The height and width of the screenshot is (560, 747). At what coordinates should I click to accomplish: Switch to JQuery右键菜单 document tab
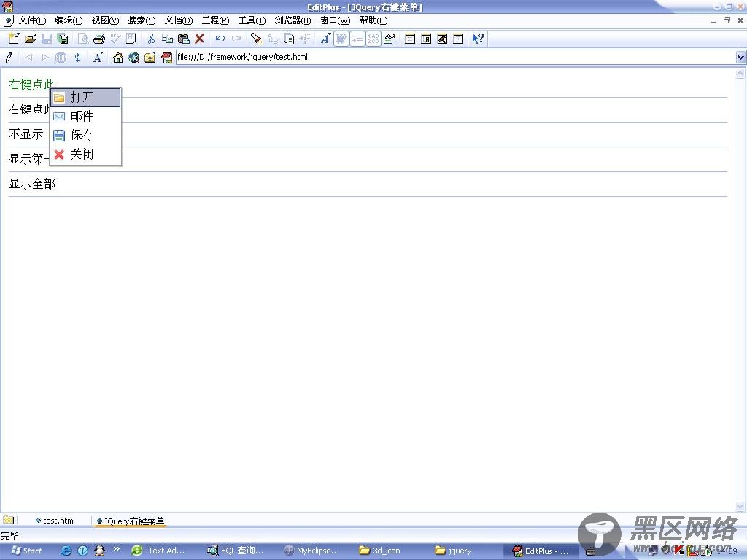[131, 521]
